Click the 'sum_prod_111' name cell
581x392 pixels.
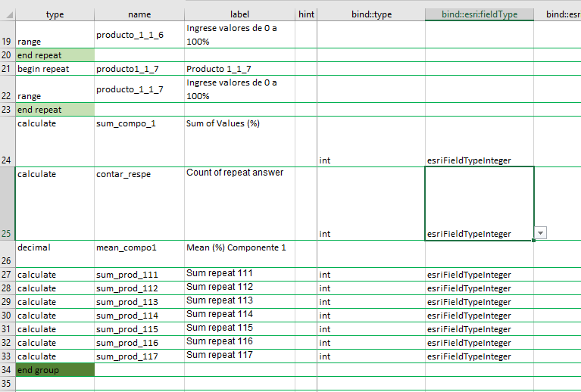(x=139, y=275)
